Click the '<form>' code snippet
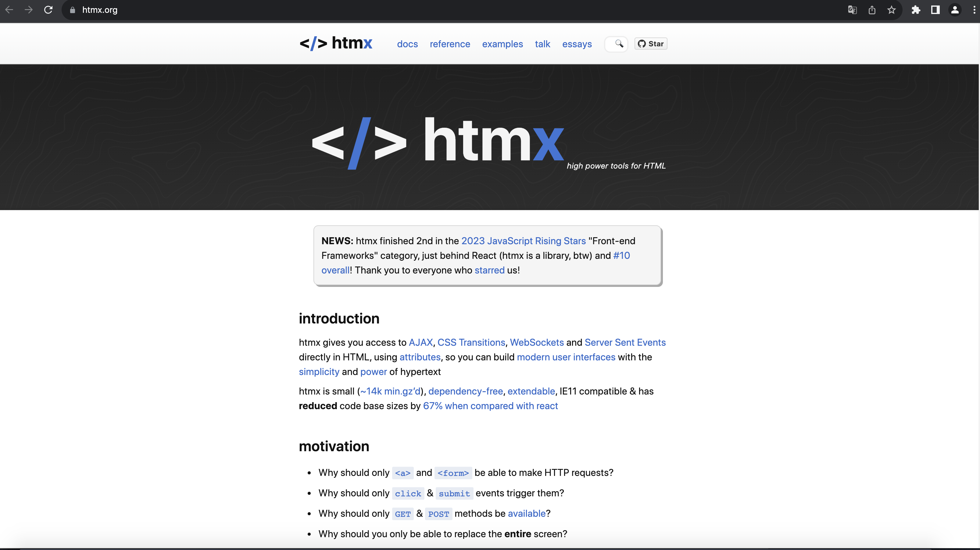The width and height of the screenshot is (980, 550). (453, 473)
